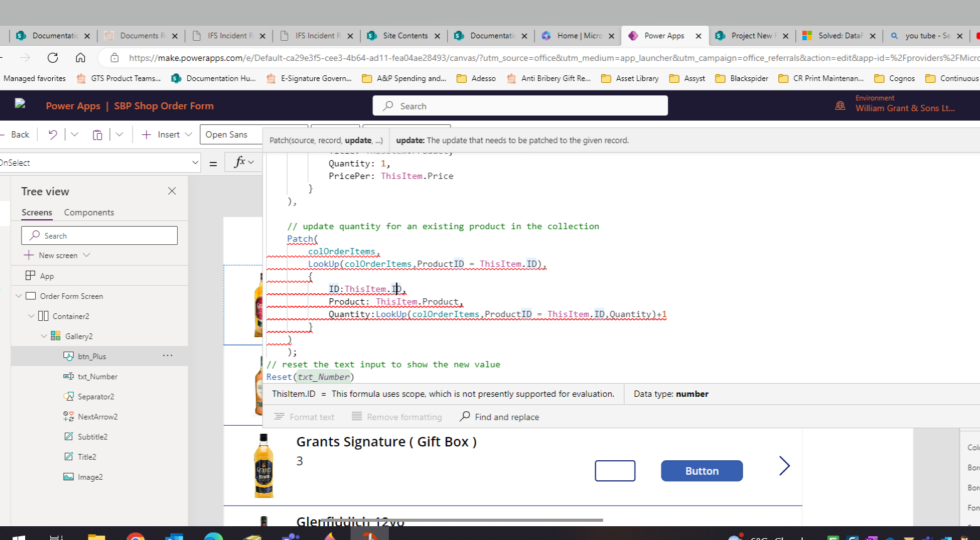Switch to the Site Contents browser tab
The height and width of the screenshot is (540, 980).
[x=404, y=36]
